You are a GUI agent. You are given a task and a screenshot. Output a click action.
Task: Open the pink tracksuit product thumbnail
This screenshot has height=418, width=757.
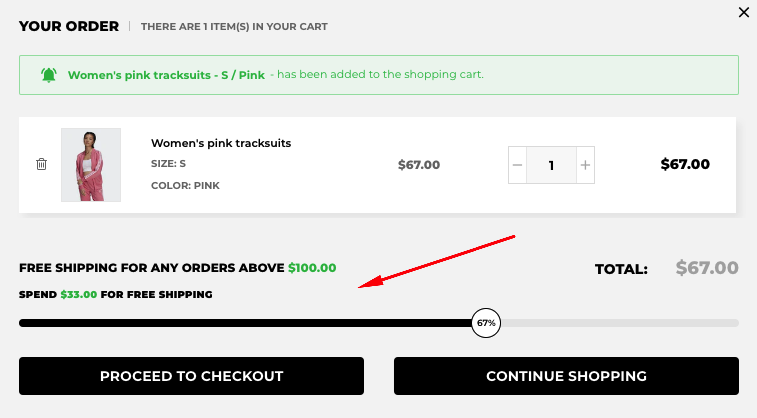[91, 165]
